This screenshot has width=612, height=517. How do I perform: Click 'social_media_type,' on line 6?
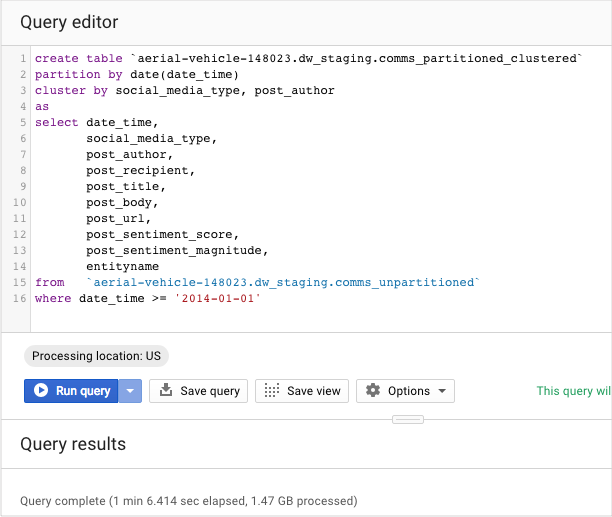[151, 139]
